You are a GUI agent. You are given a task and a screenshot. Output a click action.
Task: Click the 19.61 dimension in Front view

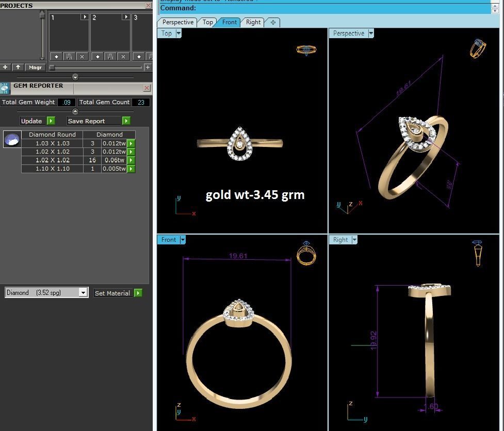point(238,256)
